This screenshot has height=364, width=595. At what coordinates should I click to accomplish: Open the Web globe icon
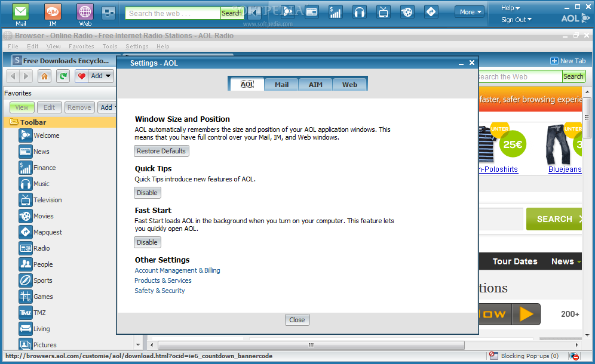click(x=85, y=12)
